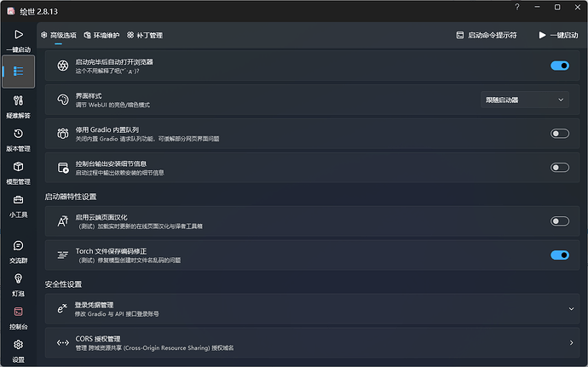Switch to 补丁管理 tab
The width and height of the screenshot is (588, 367).
(145, 35)
